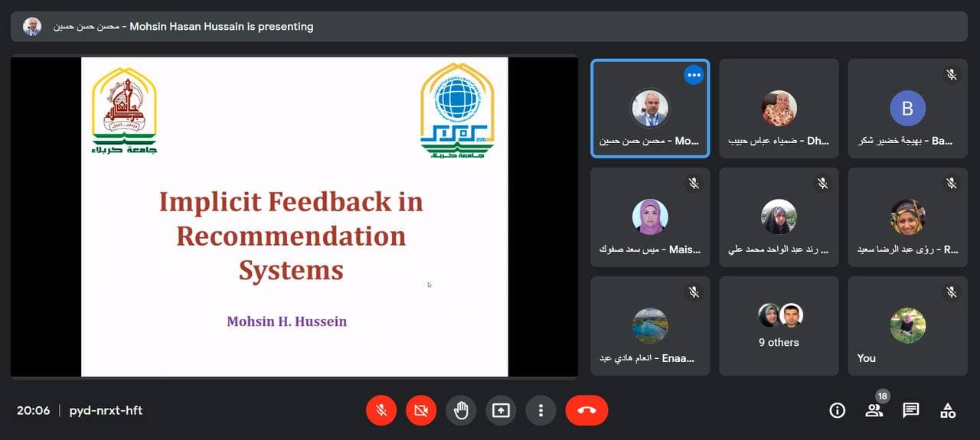This screenshot has width=980, height=440.
Task: Click the presented slide title area
Action: [x=291, y=236]
